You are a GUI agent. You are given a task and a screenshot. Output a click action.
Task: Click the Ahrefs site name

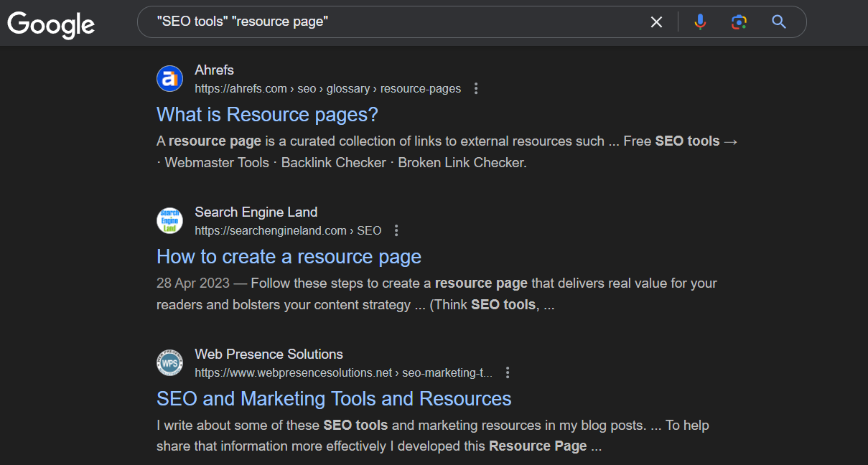(x=214, y=70)
